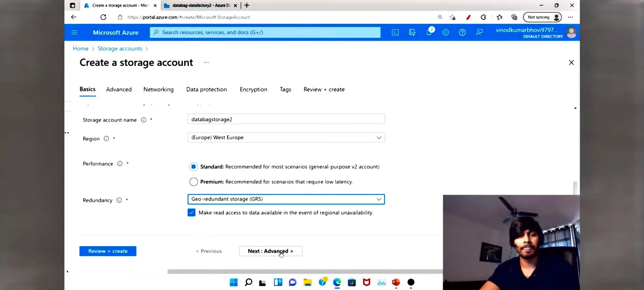This screenshot has height=290, width=644.
Task: Open the Favorites list icon
Action: coord(499,17)
